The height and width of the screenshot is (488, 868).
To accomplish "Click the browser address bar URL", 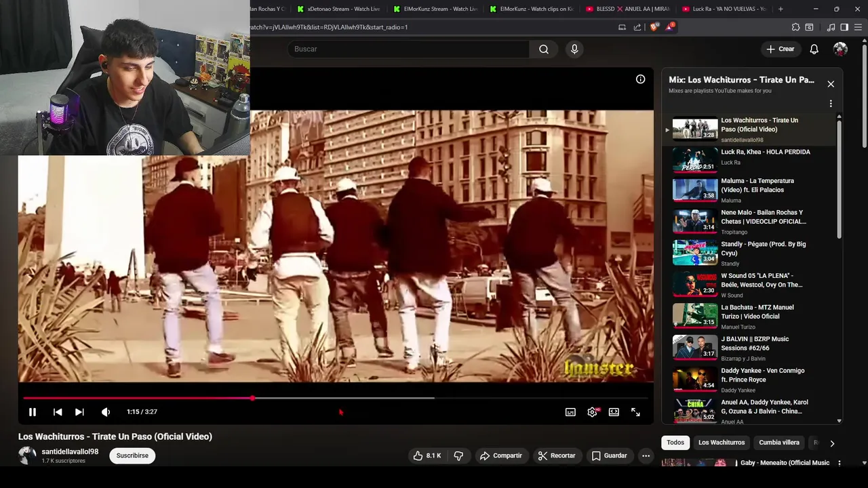I will click(329, 27).
